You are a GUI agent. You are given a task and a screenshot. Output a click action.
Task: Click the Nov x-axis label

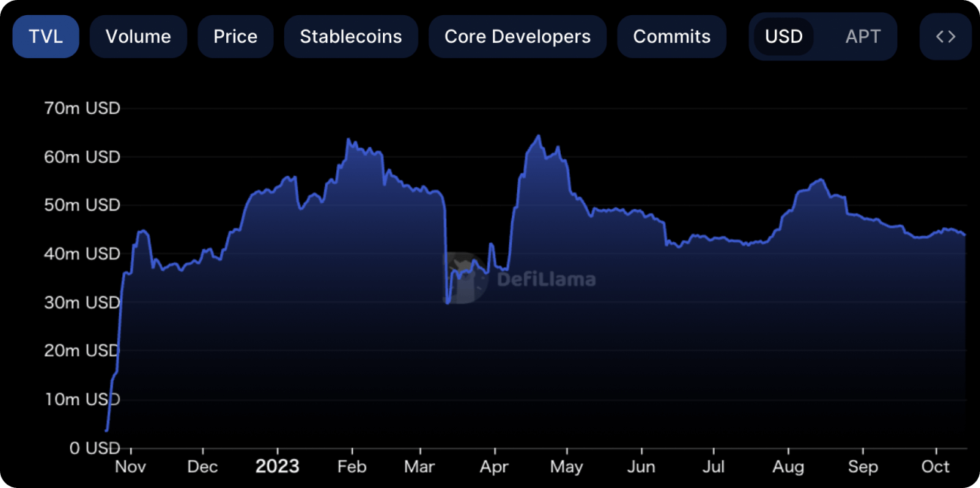coord(130,467)
